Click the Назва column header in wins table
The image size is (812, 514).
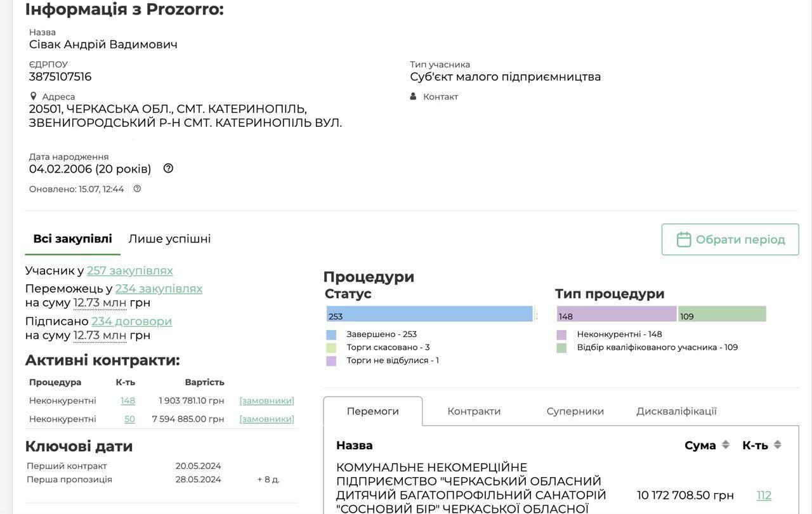click(355, 445)
